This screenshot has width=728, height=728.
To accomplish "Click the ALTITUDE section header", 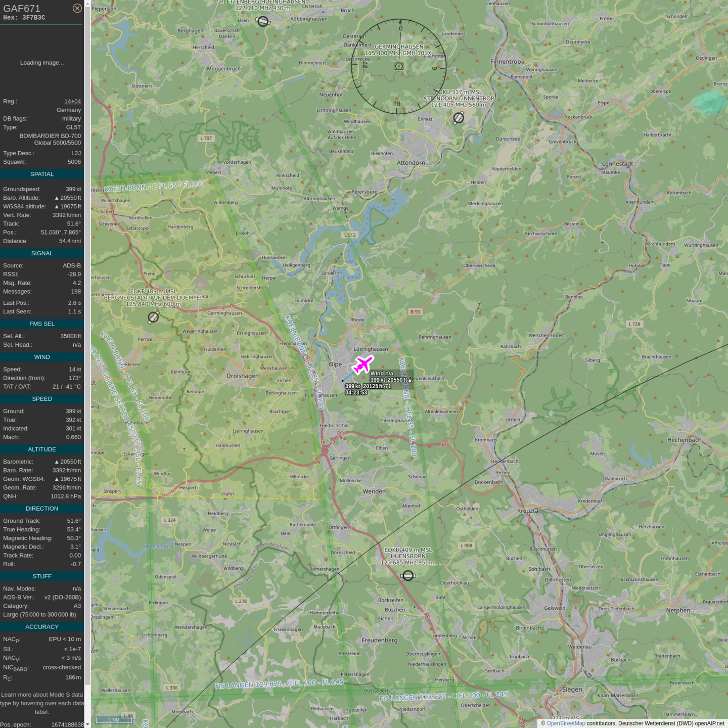I will point(42,449).
